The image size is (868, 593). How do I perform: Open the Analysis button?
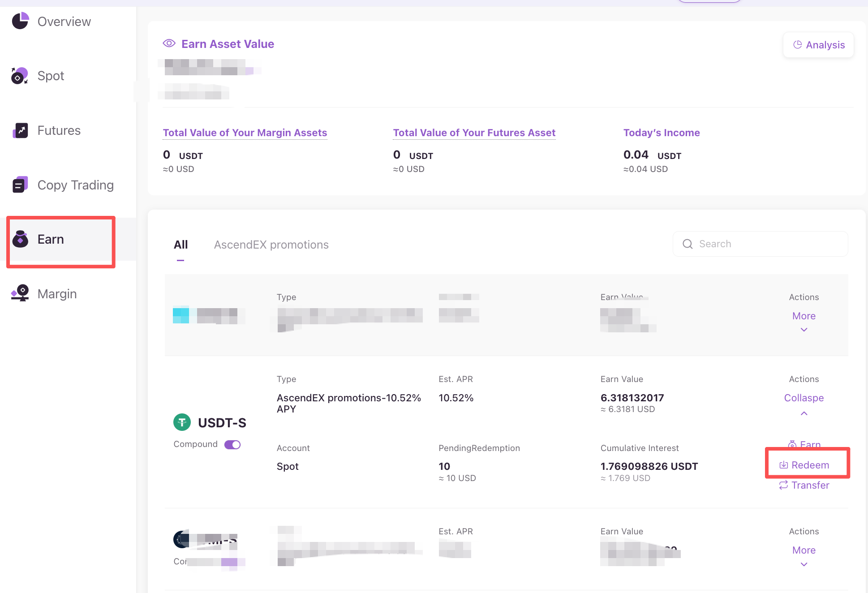[x=818, y=45]
